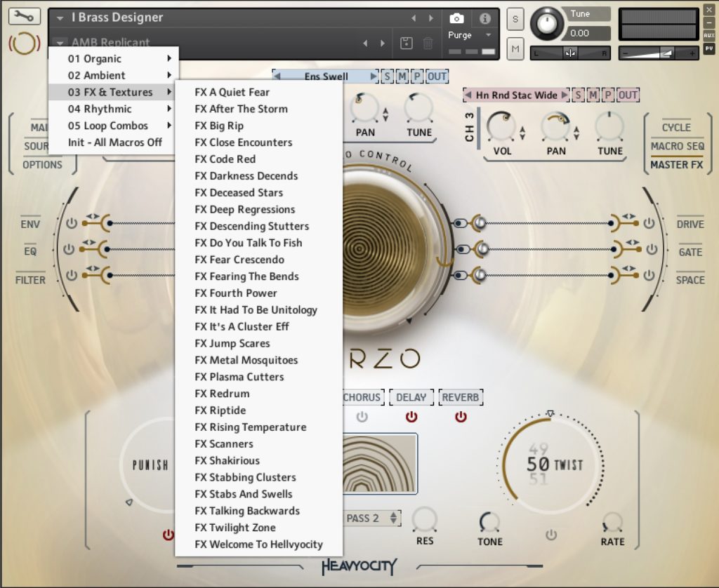Disable the DELAY power button
This screenshot has width=719, height=588.
pos(411,417)
